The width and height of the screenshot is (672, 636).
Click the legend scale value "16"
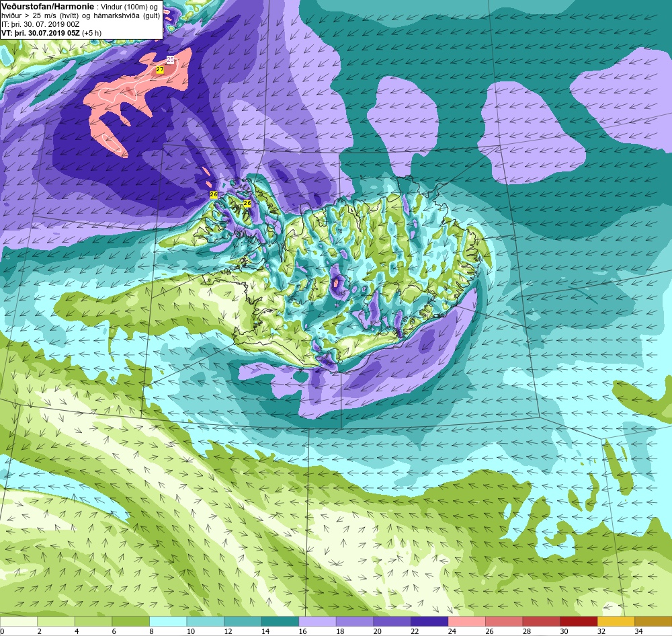tap(302, 631)
